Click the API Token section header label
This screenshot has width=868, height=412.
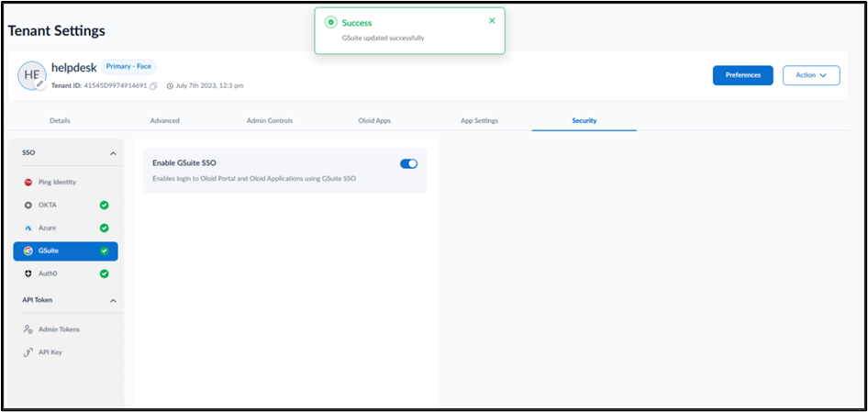[38, 300]
